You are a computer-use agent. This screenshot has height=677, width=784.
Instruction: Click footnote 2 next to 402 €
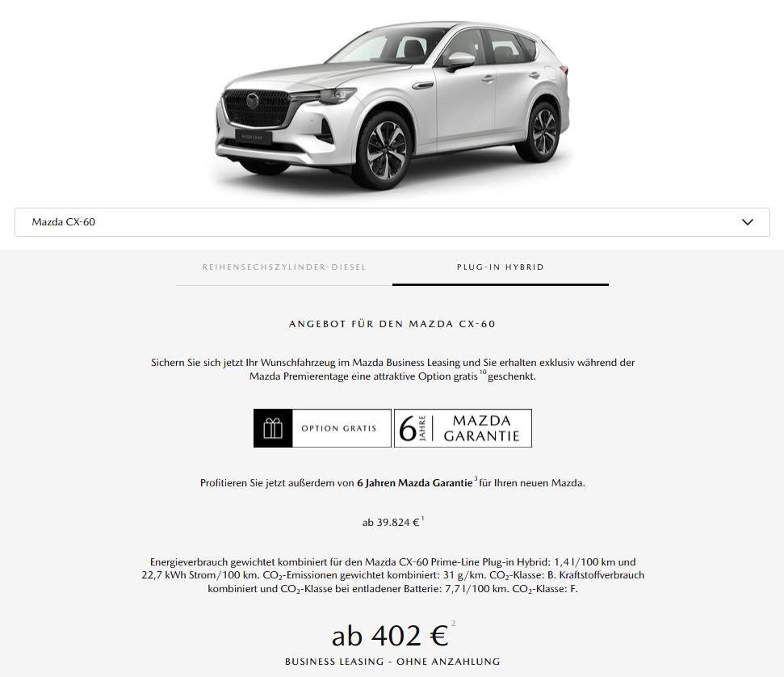(x=454, y=624)
